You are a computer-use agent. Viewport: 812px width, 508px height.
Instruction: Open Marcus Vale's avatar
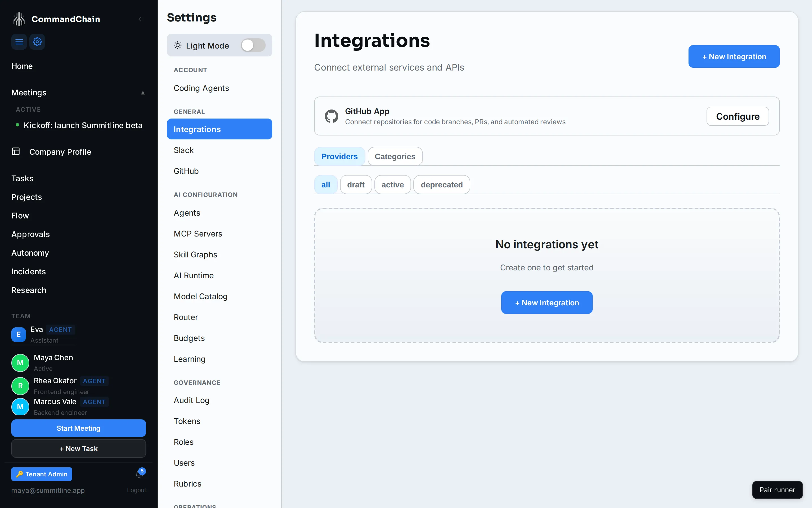20,406
